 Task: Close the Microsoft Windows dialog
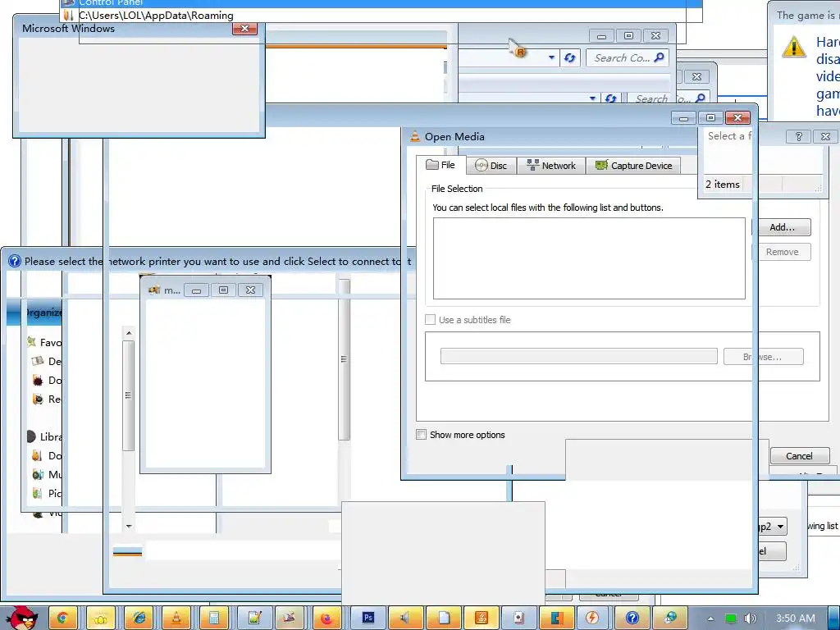click(244, 29)
